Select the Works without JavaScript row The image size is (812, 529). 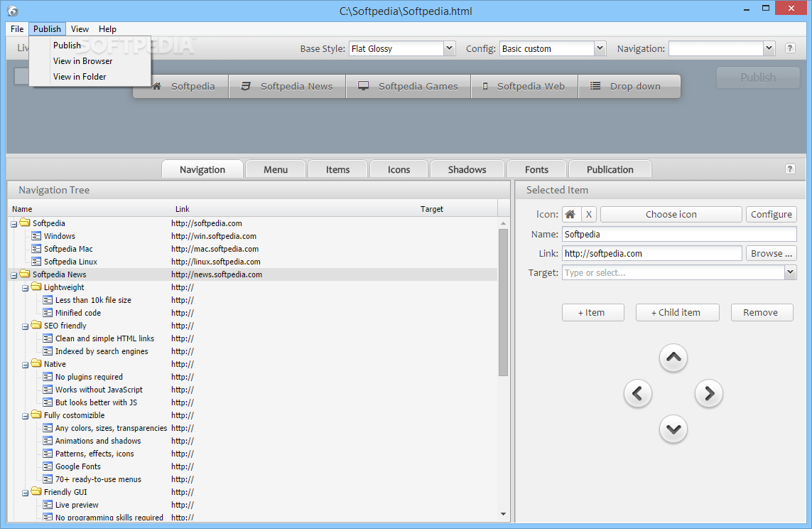pyautogui.click(x=254, y=390)
